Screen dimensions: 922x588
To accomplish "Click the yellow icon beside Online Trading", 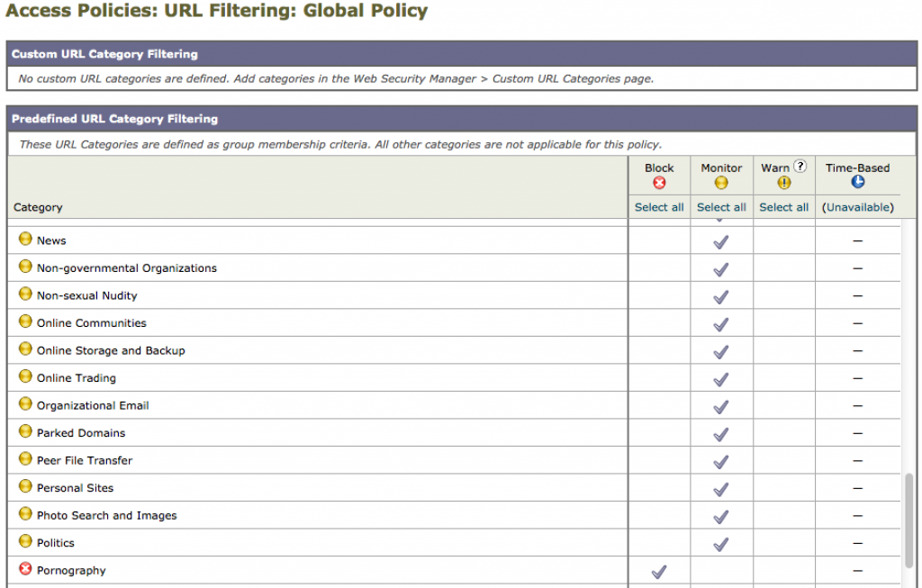I will [25, 376].
